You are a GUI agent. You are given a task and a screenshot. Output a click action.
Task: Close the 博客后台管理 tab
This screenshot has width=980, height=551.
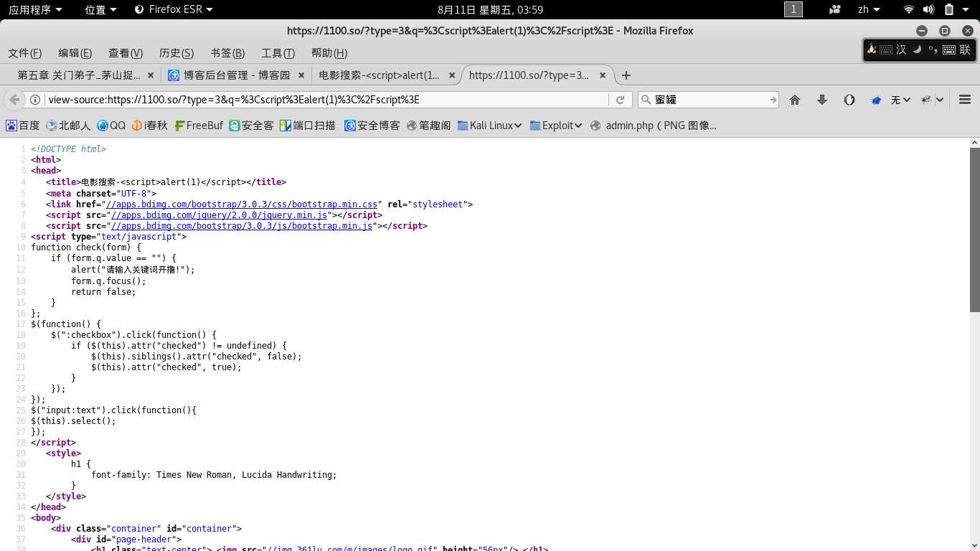pyautogui.click(x=301, y=75)
